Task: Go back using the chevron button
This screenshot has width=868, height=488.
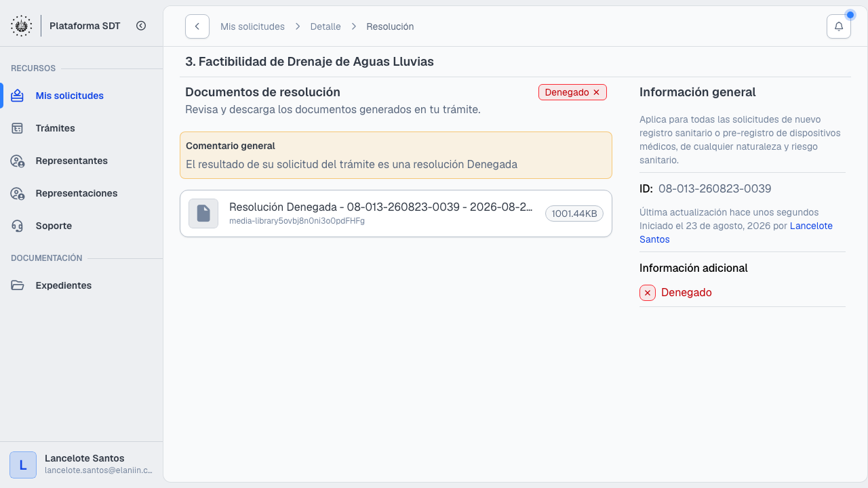Action: (197, 26)
